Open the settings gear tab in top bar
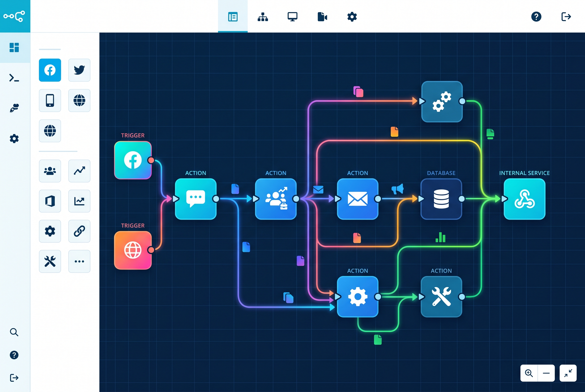 click(352, 17)
